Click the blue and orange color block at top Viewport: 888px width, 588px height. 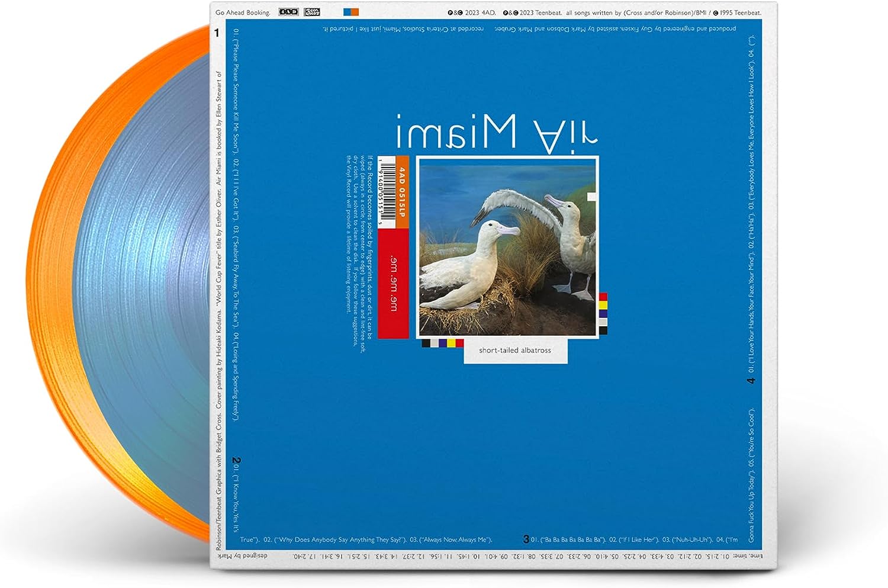[x=351, y=12]
